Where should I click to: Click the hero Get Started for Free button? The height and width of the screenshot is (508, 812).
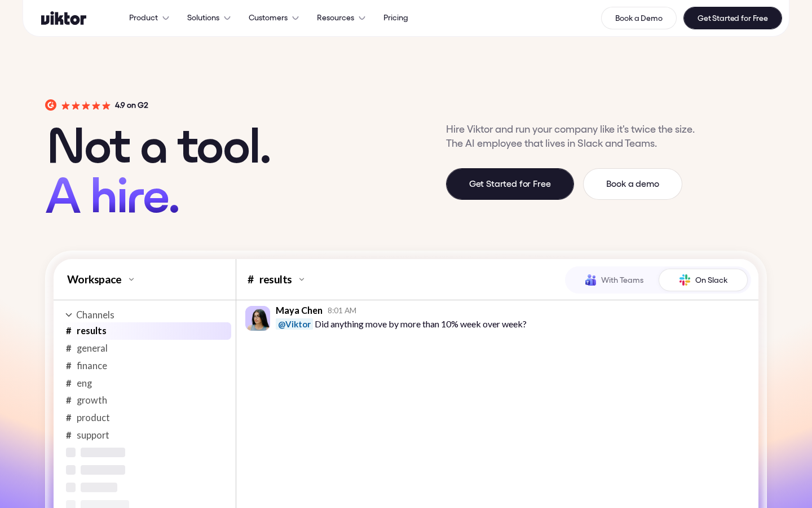(x=510, y=184)
